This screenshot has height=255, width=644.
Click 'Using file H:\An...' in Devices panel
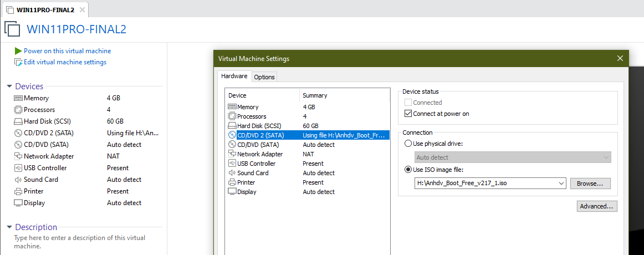coord(132,133)
